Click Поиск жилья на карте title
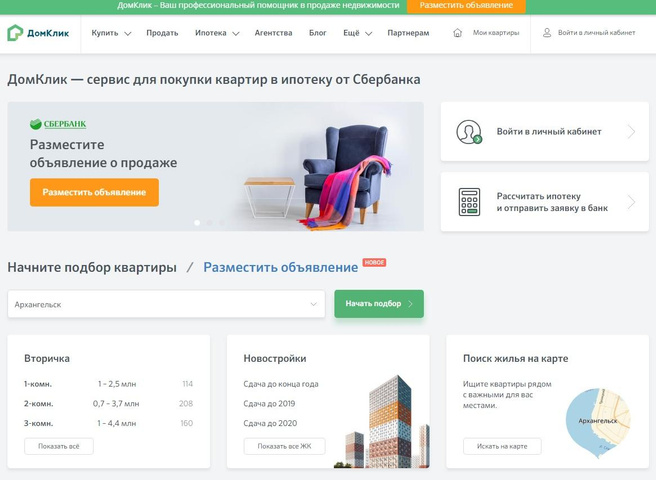The image size is (656, 480). point(515,359)
